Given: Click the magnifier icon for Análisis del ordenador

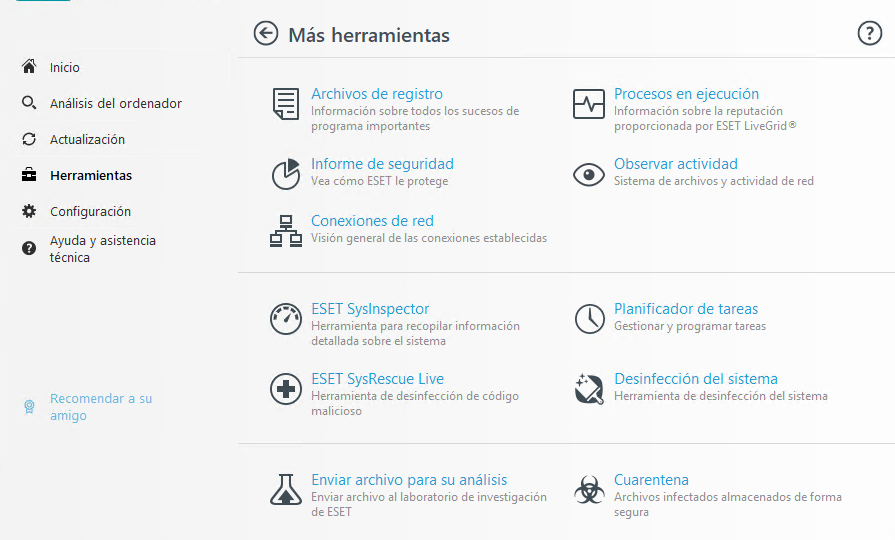Looking at the screenshot, I should pyautogui.click(x=29, y=103).
